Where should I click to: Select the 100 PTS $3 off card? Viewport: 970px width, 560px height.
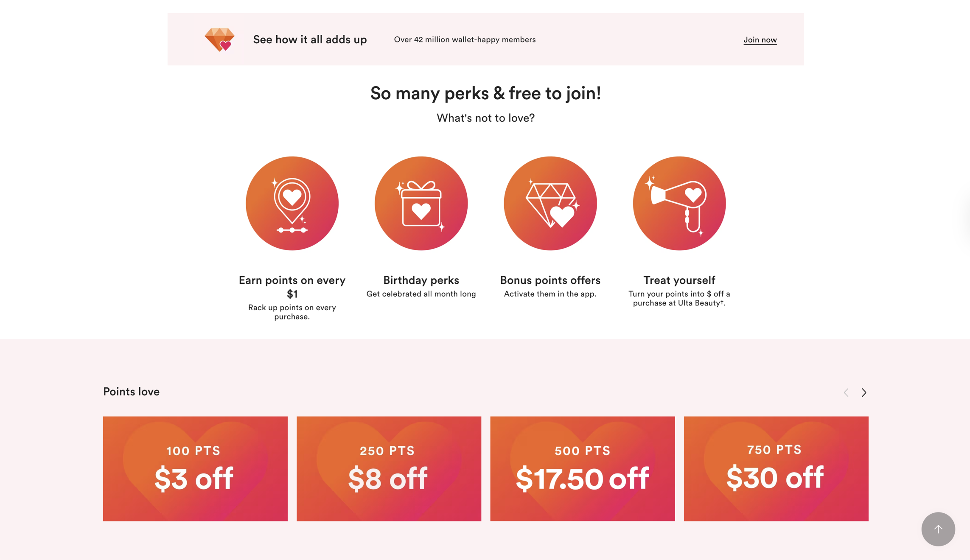click(x=195, y=468)
